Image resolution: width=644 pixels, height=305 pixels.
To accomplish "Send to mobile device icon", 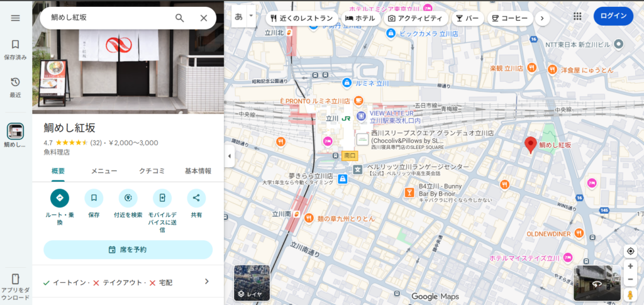I will click(x=162, y=198).
